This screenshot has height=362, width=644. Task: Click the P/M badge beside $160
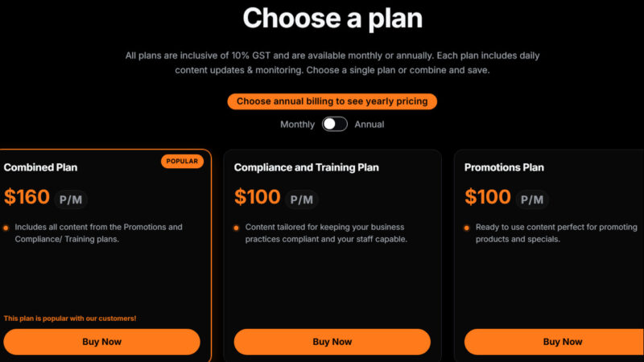(x=71, y=200)
